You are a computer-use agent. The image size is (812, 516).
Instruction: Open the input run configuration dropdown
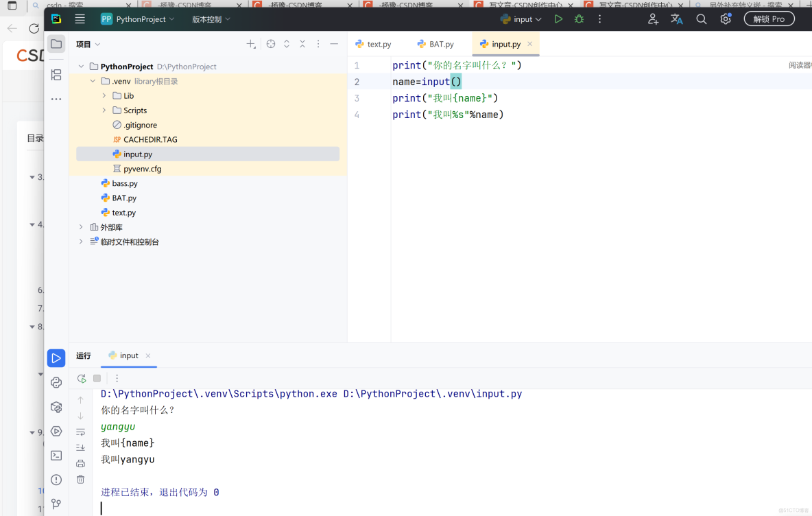tap(521, 19)
